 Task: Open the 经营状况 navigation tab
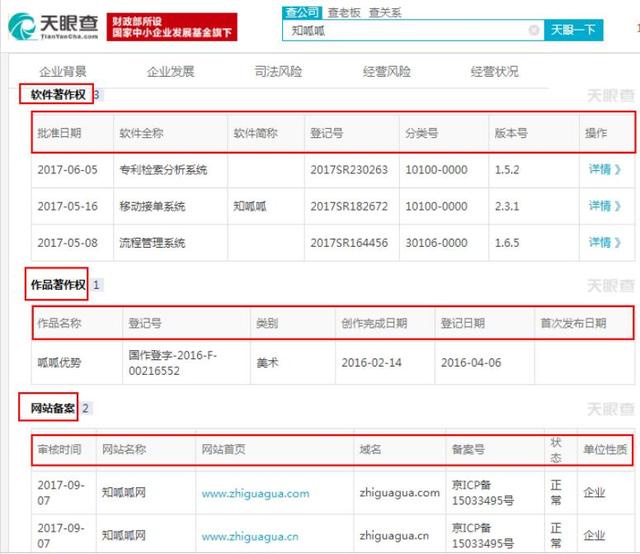click(x=494, y=72)
